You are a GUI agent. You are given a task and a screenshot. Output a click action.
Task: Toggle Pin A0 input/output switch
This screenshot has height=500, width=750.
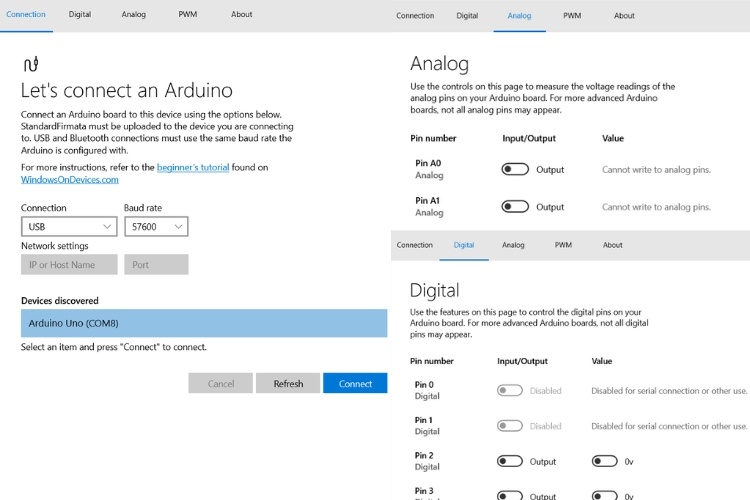[x=515, y=169]
